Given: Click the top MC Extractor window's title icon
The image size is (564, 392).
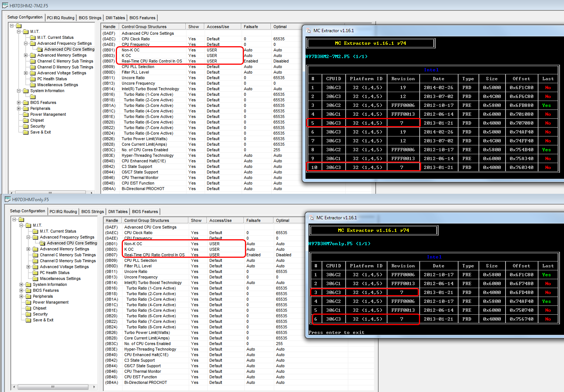Looking at the screenshot, I should click(x=309, y=31).
